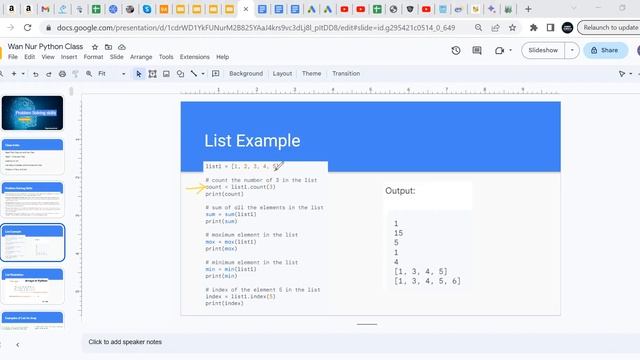Click the Zoom magnifier tool
The height and width of the screenshot is (360, 640).
coord(89,74)
